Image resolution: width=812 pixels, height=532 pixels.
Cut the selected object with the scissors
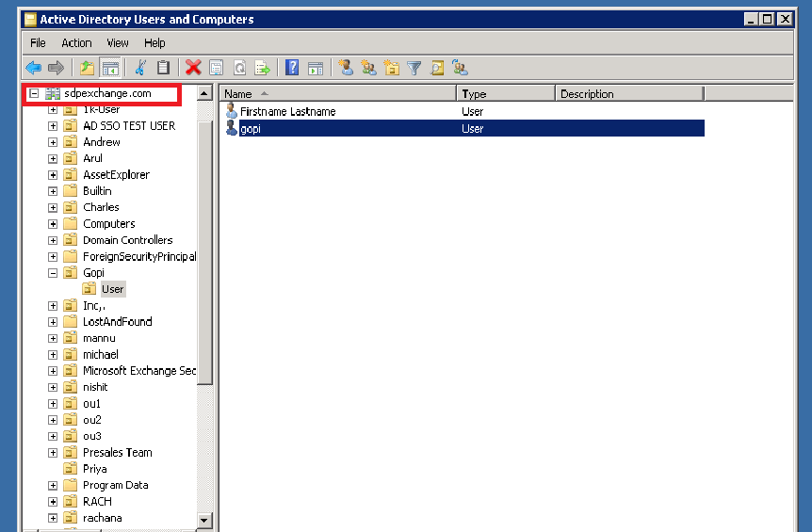(140, 68)
